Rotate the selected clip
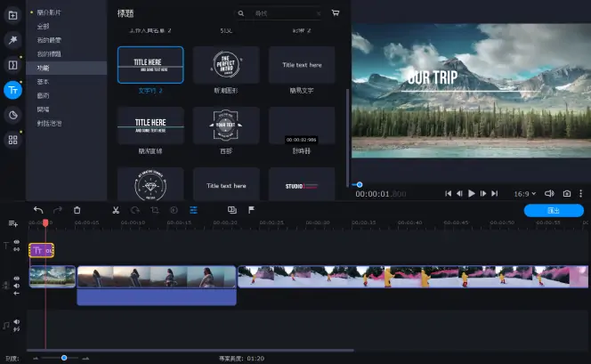Screen dimensions: 591x364 click(135, 210)
